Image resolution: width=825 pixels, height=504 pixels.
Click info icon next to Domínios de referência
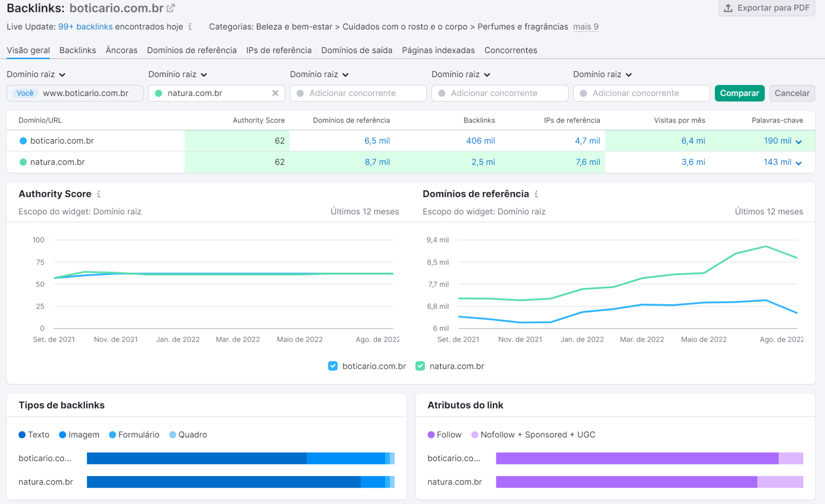point(536,194)
